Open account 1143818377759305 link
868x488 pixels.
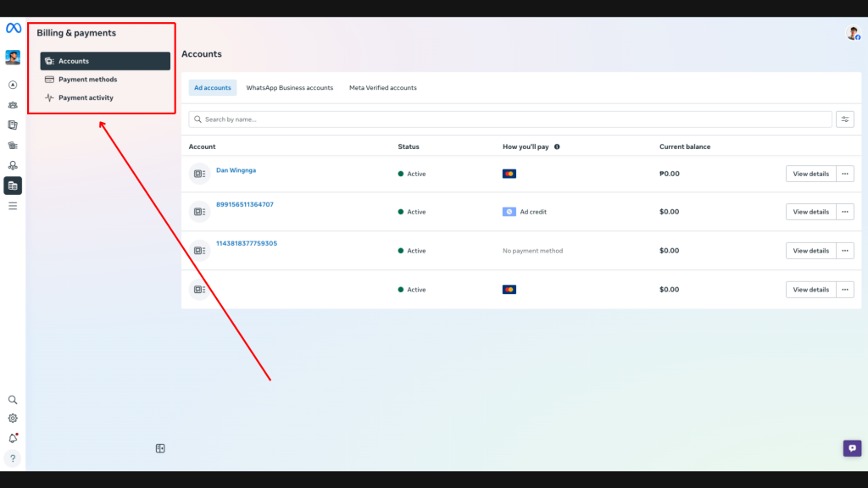pos(247,243)
